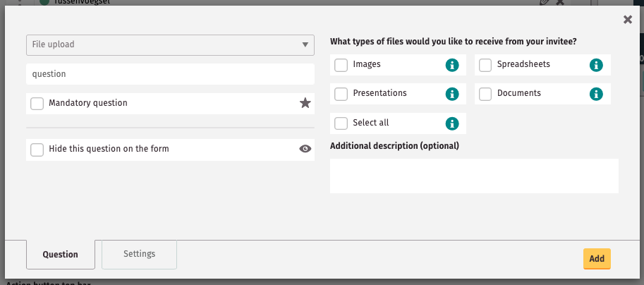Viewport: 644px width, 285px height.
Task: Enable the Presentations checkbox
Action: [341, 94]
